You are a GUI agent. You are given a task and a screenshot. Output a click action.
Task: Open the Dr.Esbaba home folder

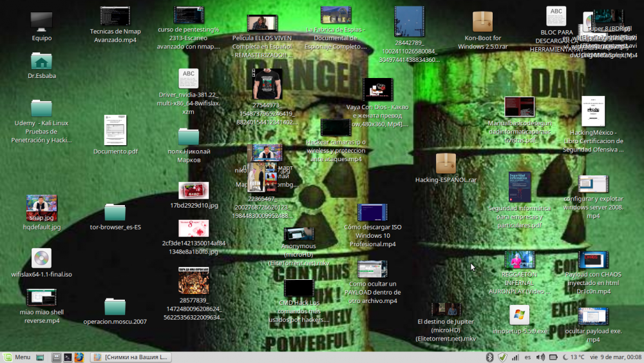point(41,61)
